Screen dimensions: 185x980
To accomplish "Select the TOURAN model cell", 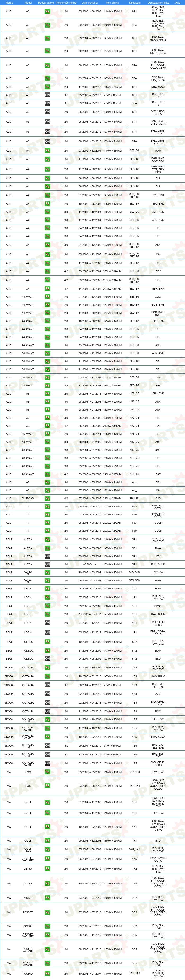I will click(28, 974).
